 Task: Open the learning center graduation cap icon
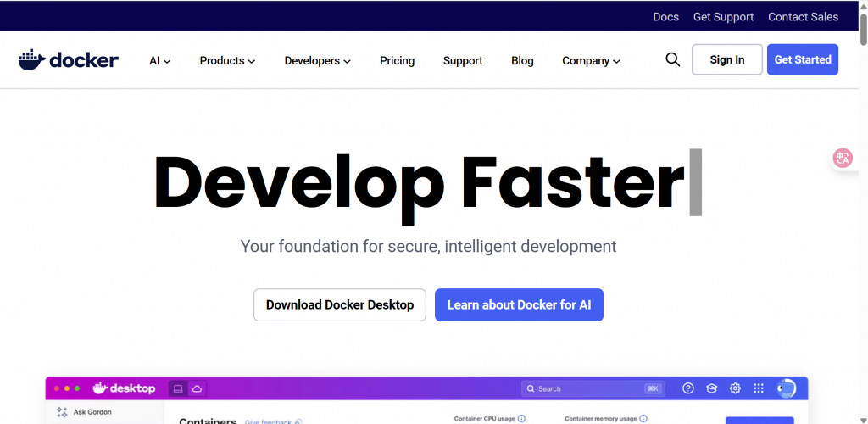pos(712,388)
